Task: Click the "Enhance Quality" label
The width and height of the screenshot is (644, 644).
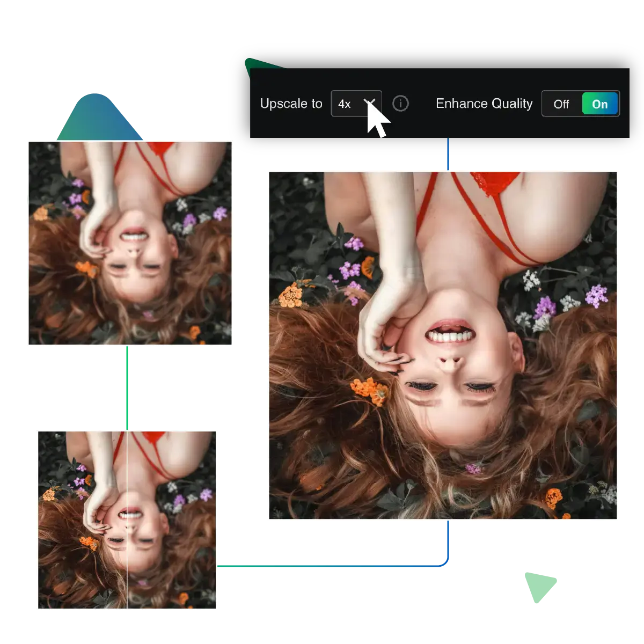Action: pos(484,104)
